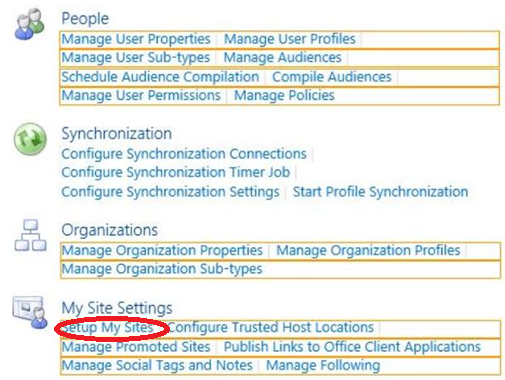The width and height of the screenshot is (505, 380).
Task: Open Manage Policies link
Action: pyautogui.click(x=284, y=96)
